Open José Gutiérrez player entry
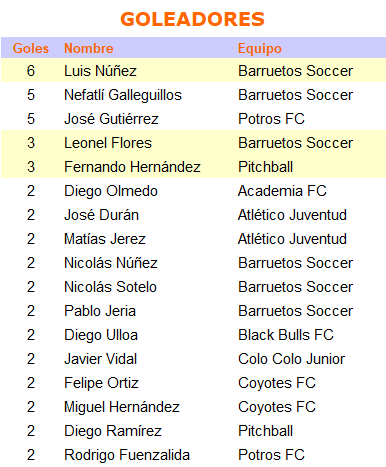The width and height of the screenshot is (386, 467). (111, 119)
